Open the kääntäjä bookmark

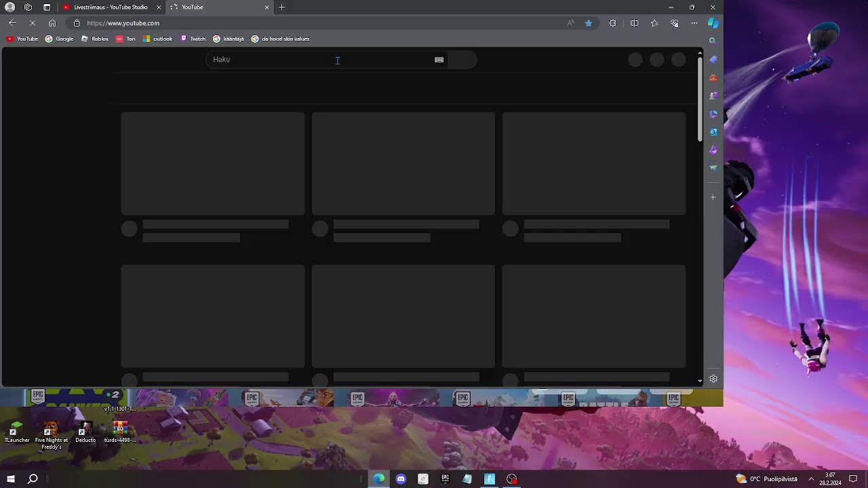point(229,39)
